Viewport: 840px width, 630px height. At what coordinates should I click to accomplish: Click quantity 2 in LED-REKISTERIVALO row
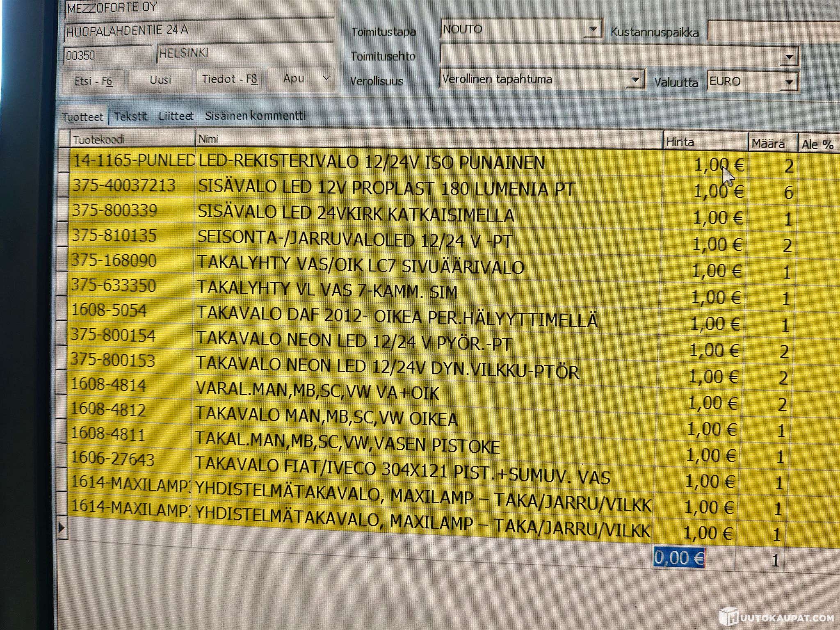(789, 167)
